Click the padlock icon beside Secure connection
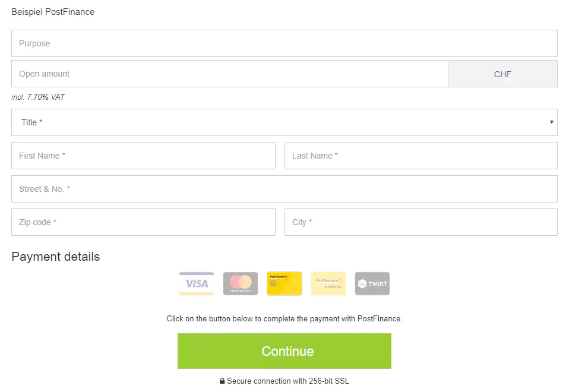 (222, 381)
